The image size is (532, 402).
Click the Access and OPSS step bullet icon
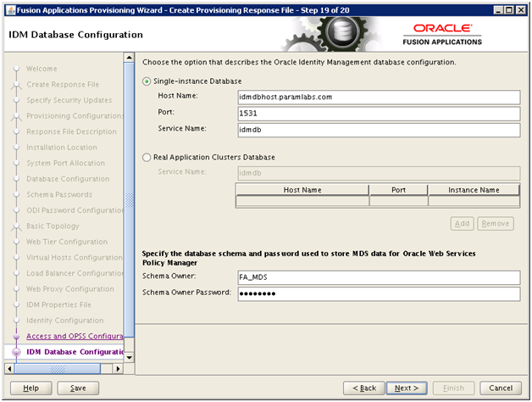tap(16, 337)
